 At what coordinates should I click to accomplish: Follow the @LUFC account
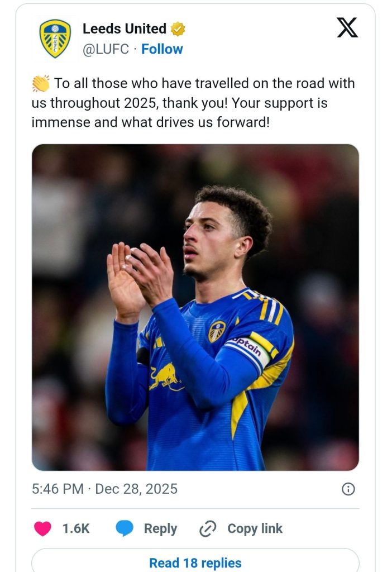[x=162, y=49]
